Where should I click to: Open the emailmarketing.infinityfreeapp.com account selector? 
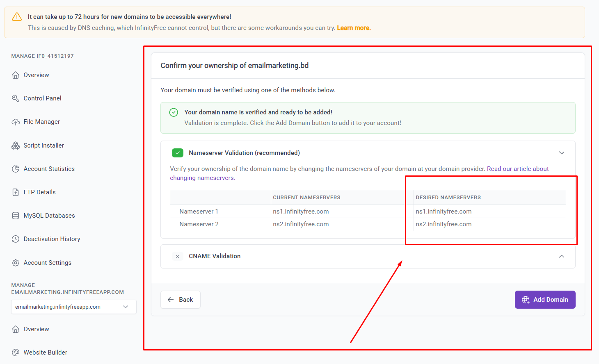pyautogui.click(x=73, y=307)
